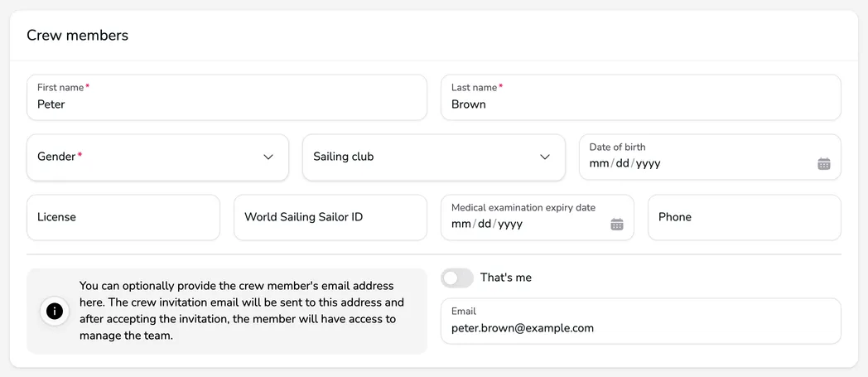Click the info icon beside the email note
Image resolution: width=868 pixels, height=377 pixels.
[x=55, y=311]
